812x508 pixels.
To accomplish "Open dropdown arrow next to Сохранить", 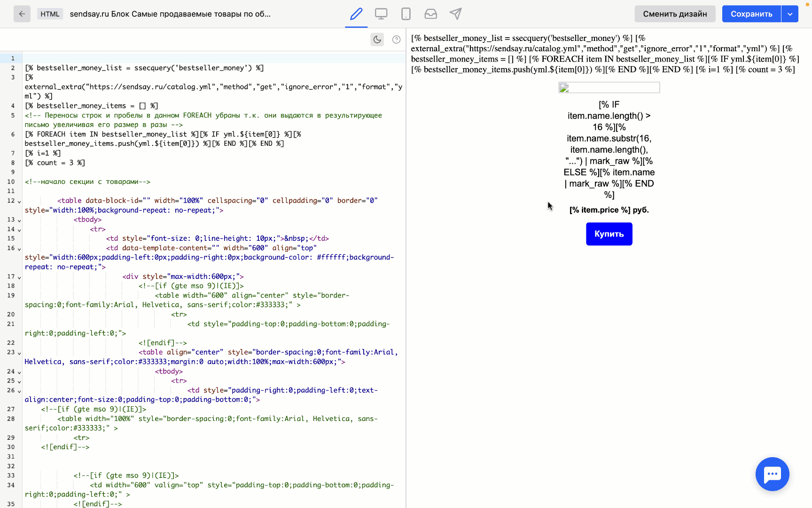I will pos(790,14).
